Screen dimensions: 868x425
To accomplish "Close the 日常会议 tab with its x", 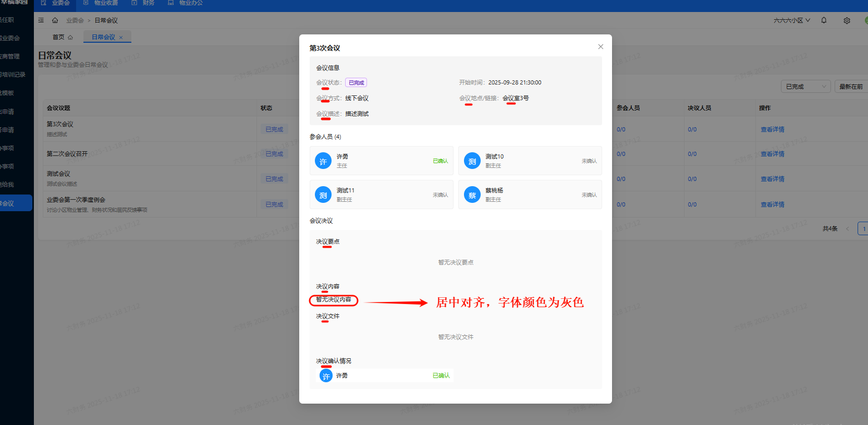I will (121, 38).
